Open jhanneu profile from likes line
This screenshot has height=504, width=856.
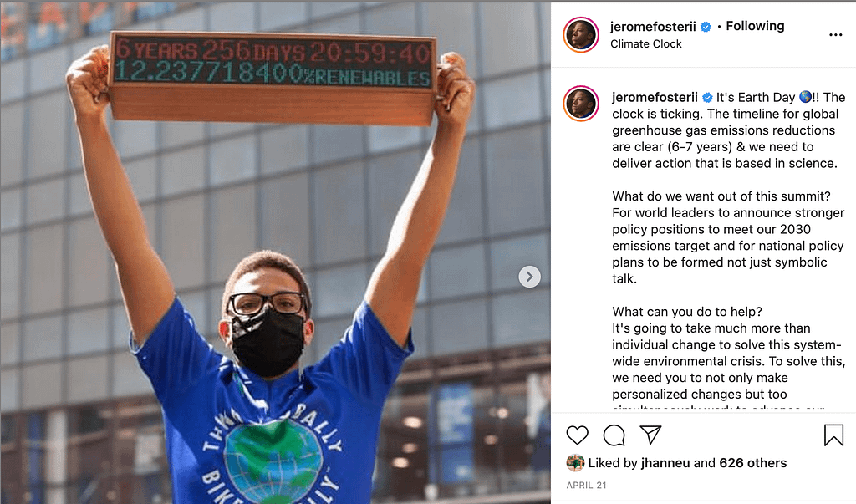(665, 463)
